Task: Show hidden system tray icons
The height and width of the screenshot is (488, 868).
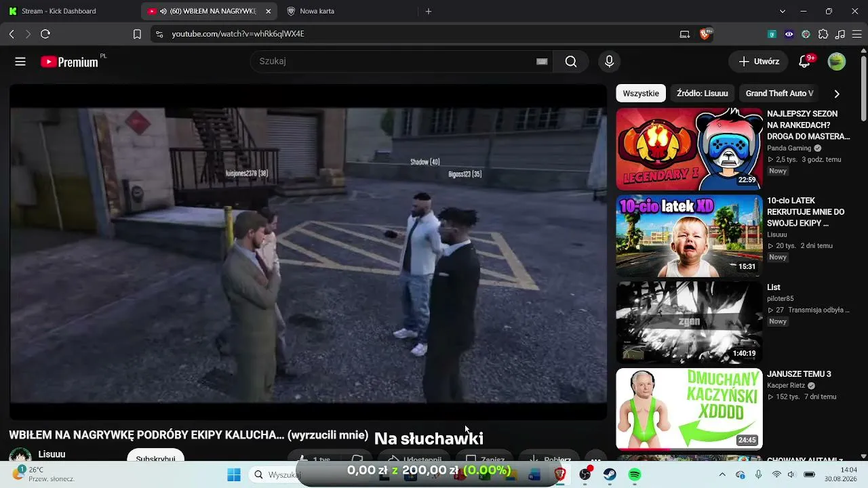Action: coord(722,474)
